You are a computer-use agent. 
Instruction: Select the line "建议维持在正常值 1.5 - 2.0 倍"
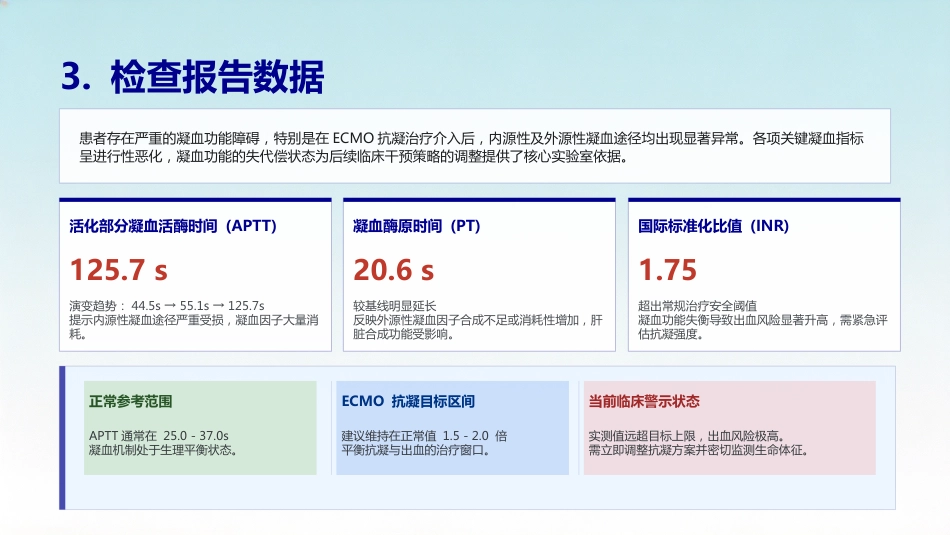[424, 436]
